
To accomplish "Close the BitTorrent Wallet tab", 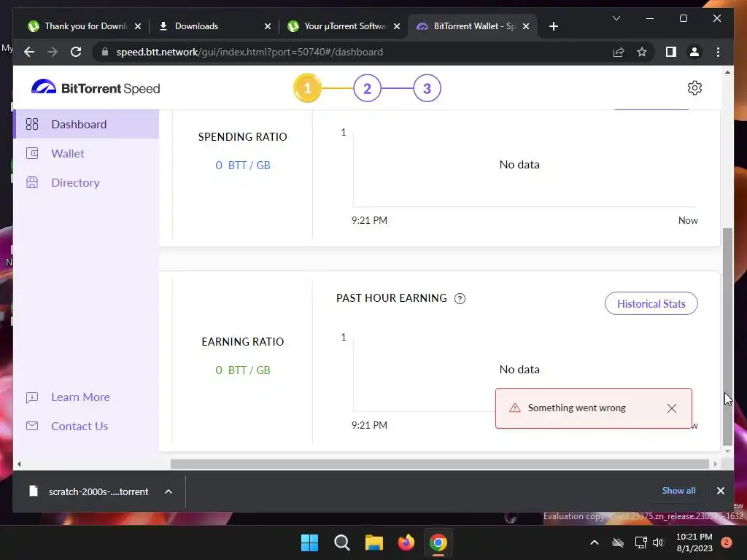I will (526, 27).
